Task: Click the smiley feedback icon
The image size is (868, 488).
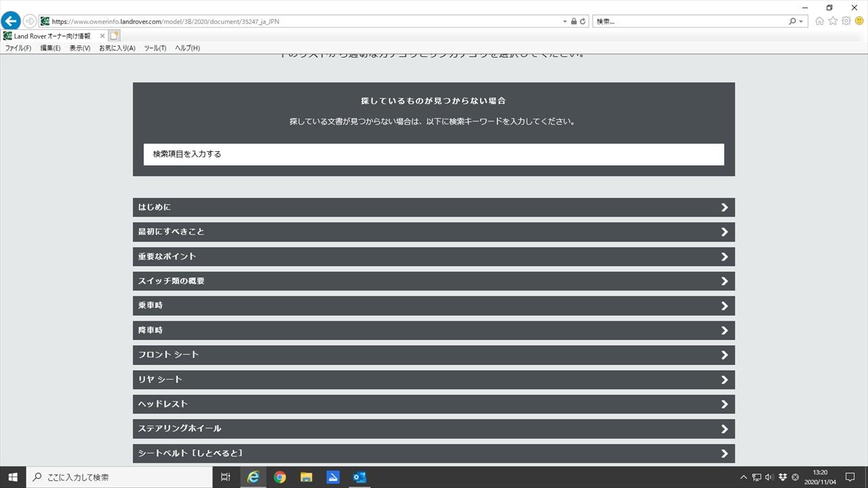Action: pyautogui.click(x=859, y=21)
